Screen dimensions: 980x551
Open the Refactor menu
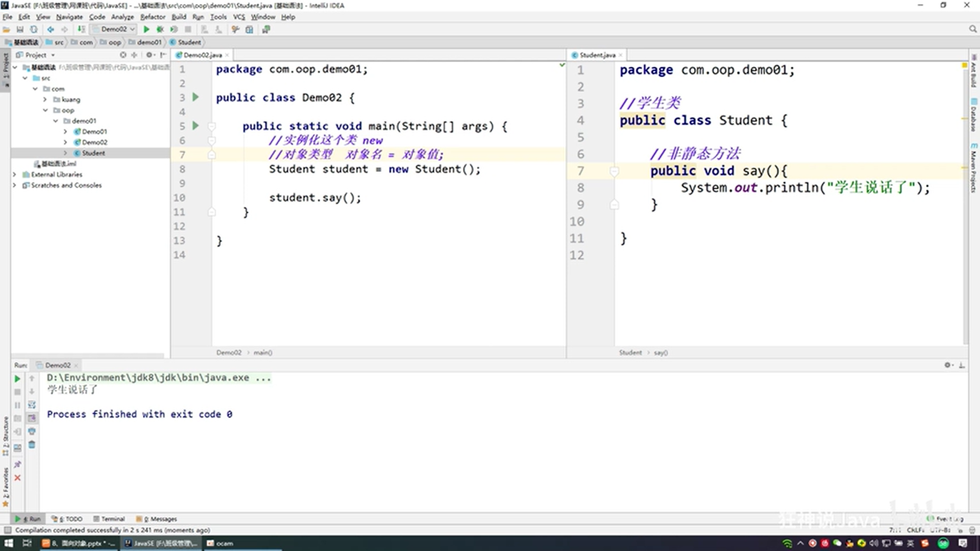tap(153, 17)
